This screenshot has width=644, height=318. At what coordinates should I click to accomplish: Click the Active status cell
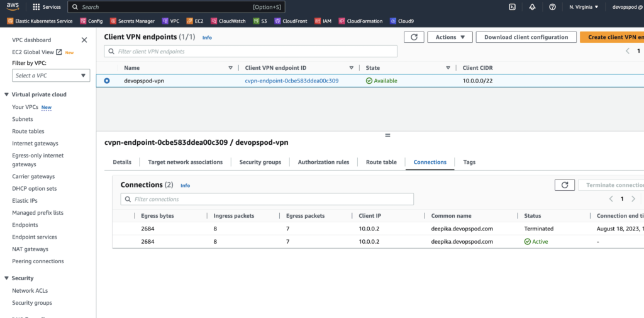536,242
